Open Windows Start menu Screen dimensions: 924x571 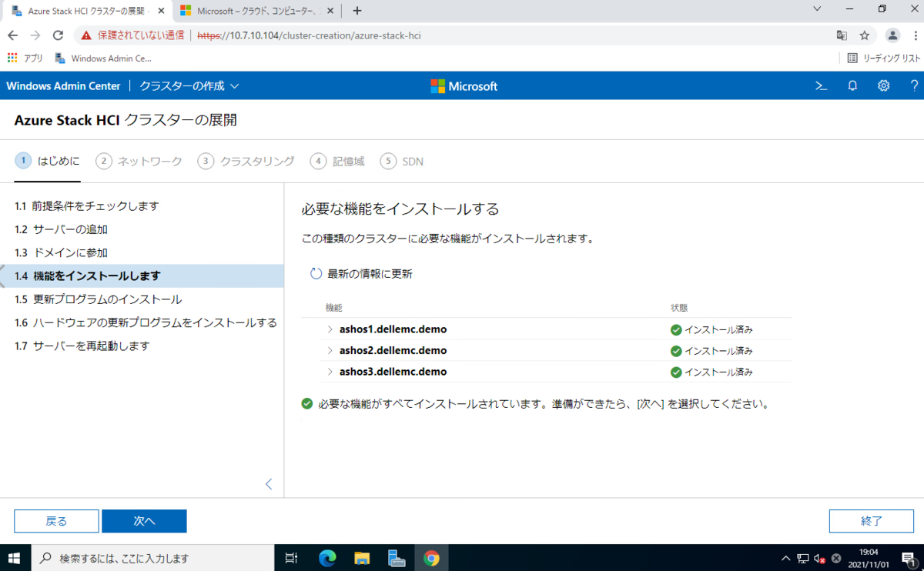click(15, 558)
